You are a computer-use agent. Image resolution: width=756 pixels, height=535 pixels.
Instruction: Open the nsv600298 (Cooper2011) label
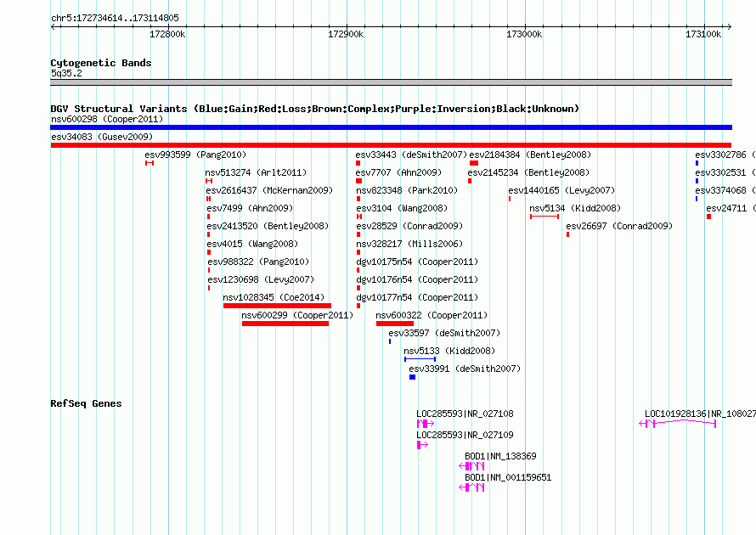[x=107, y=119]
